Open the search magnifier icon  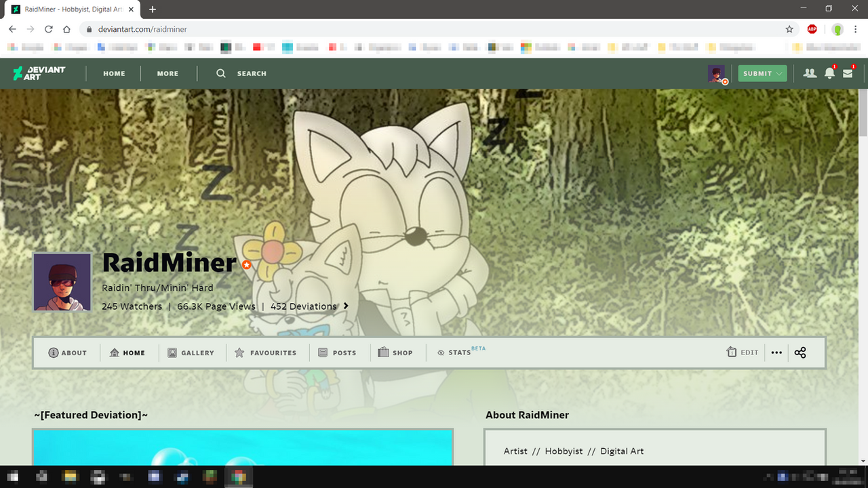[221, 73]
